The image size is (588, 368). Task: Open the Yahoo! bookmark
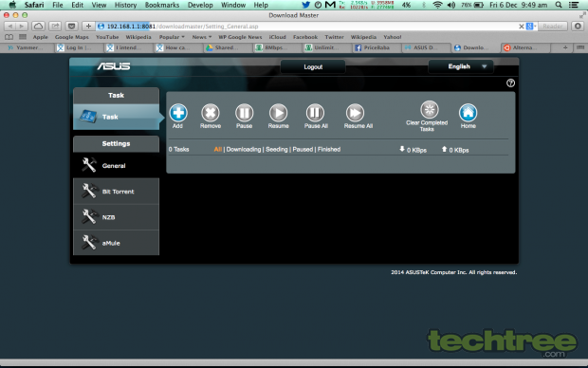(x=393, y=37)
